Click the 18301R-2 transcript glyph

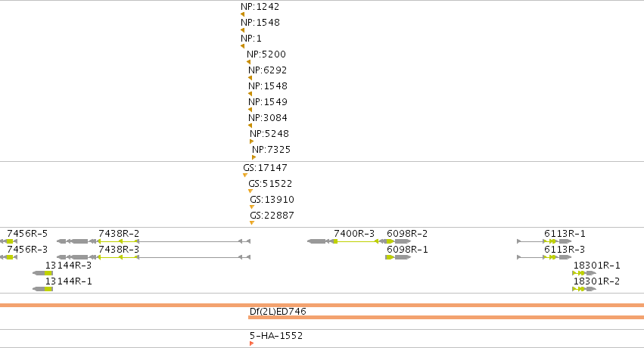(x=584, y=289)
